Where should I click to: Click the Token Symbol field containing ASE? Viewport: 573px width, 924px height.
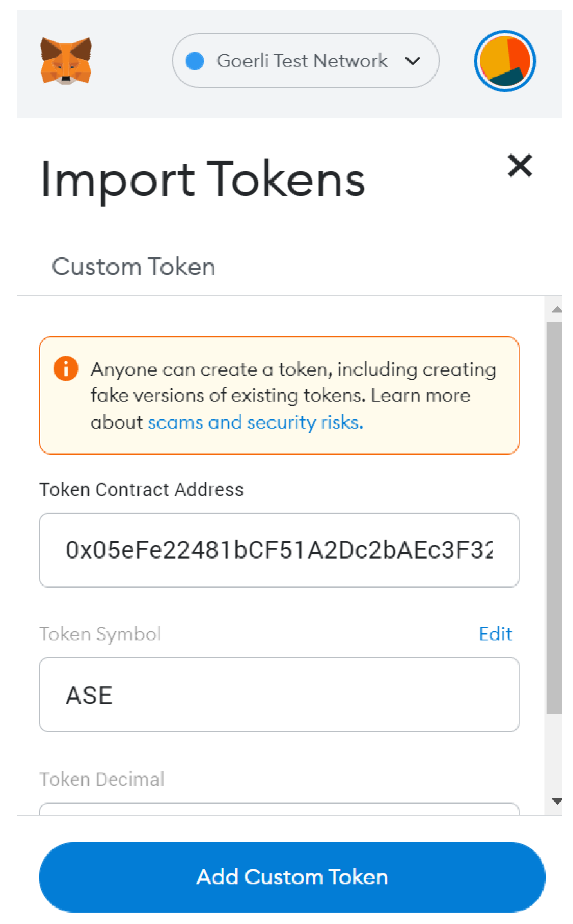[x=279, y=694]
